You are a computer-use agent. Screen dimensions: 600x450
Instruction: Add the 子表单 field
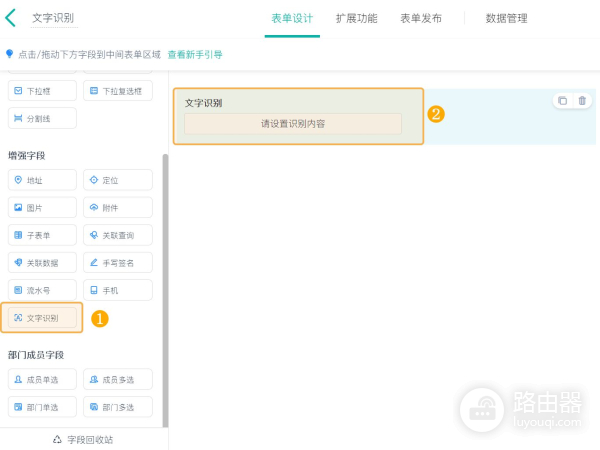(x=42, y=235)
